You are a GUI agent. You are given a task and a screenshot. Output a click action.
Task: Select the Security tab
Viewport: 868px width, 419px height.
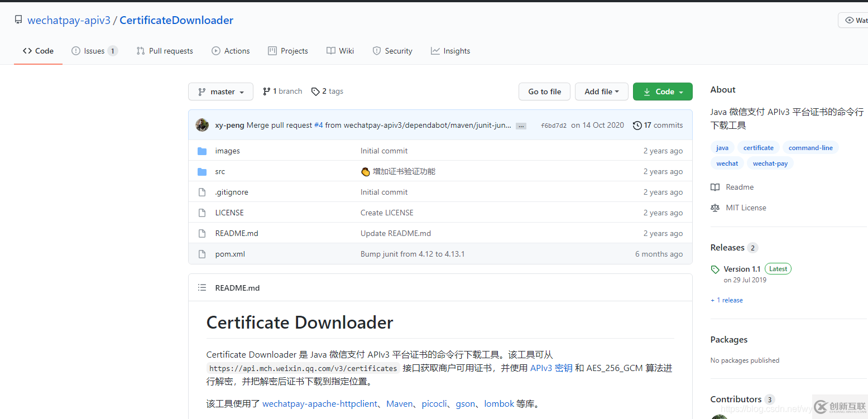(392, 51)
